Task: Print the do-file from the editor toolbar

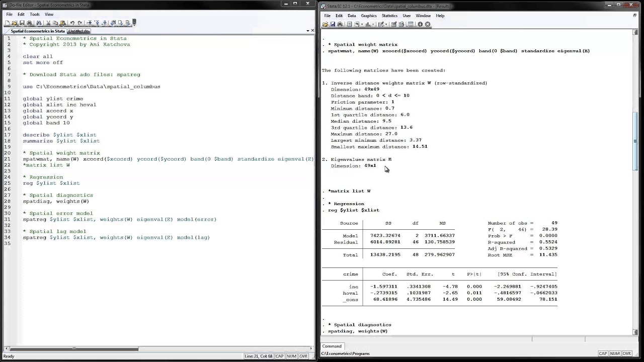Action: click(29, 23)
